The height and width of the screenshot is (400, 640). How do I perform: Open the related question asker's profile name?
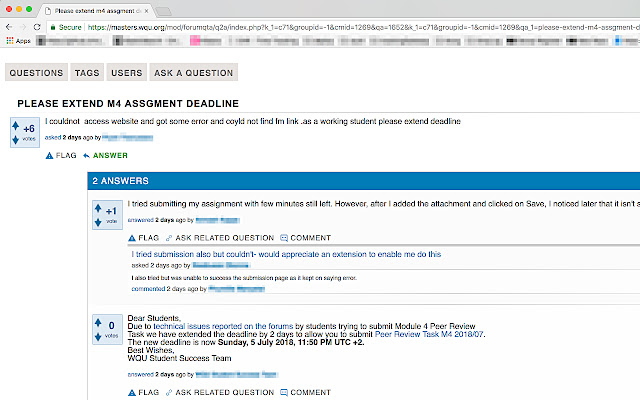click(221, 265)
